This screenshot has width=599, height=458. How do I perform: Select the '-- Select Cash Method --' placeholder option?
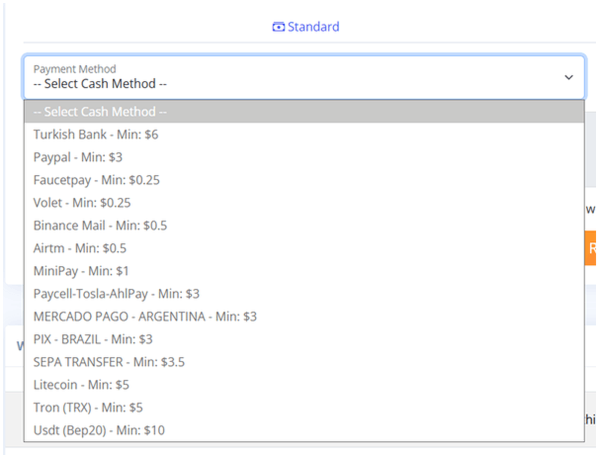(304, 112)
